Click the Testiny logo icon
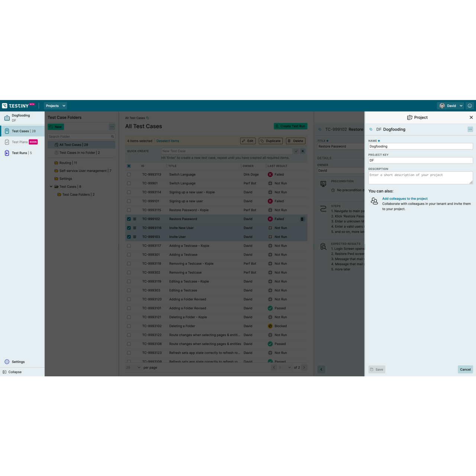 point(5,106)
